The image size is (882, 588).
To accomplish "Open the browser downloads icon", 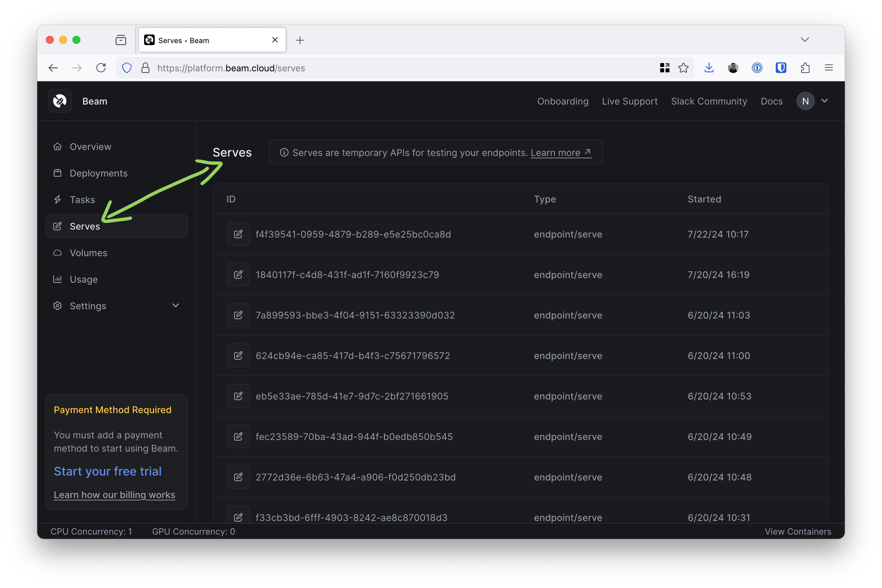I will 709,68.
